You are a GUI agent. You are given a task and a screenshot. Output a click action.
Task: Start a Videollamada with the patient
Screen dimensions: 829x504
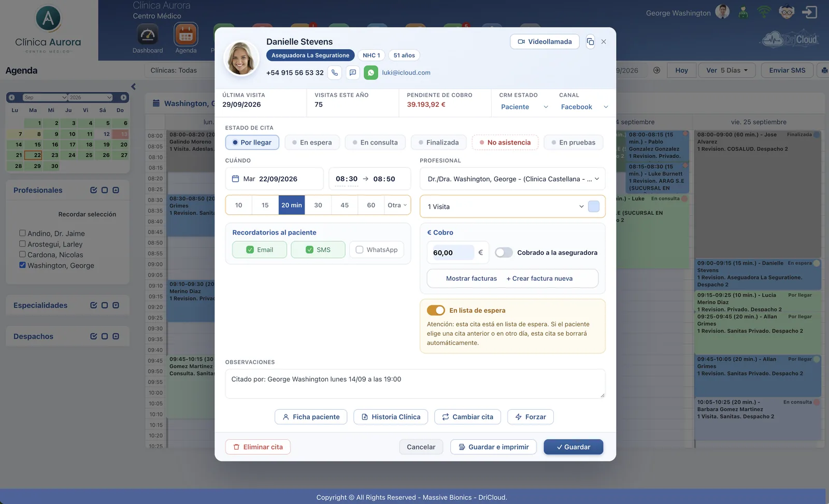545,41
